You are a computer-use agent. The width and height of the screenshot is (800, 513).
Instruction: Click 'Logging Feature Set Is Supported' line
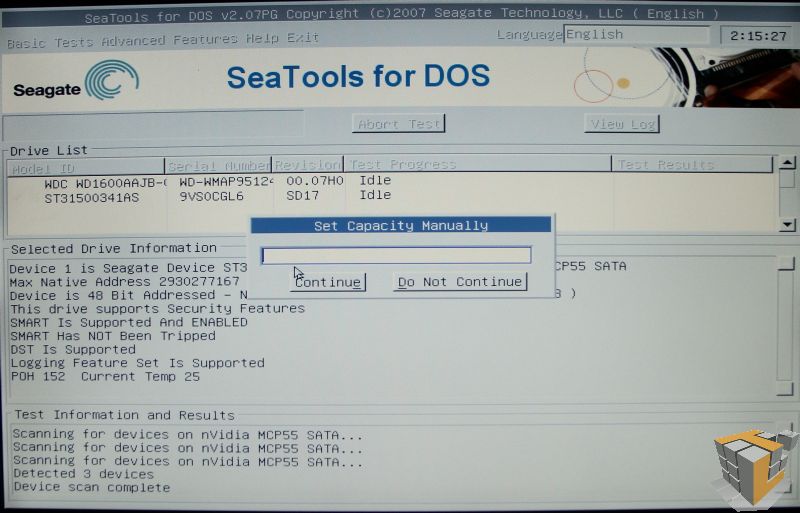click(137, 363)
